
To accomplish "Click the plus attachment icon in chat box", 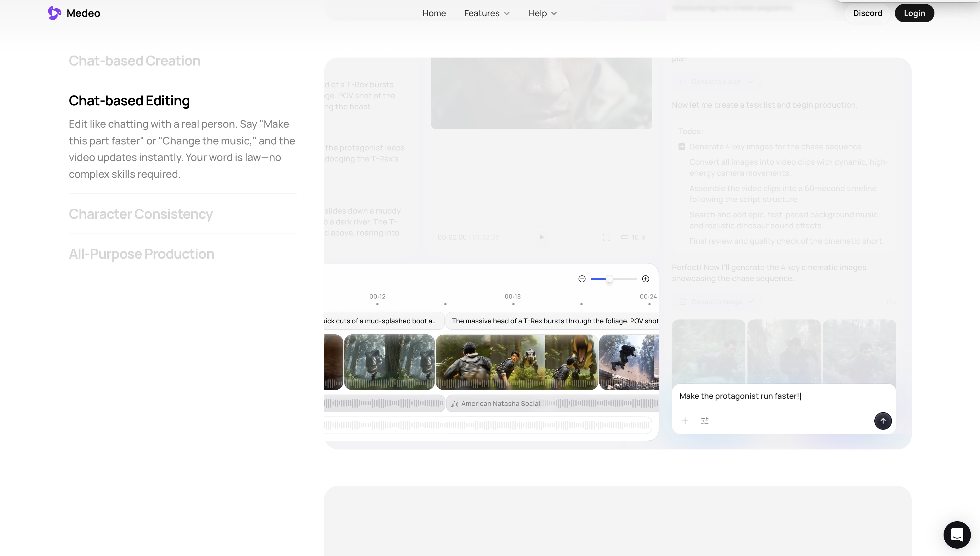I will tap(685, 421).
